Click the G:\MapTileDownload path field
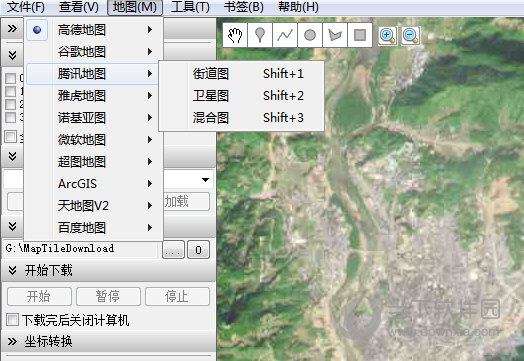Viewport: 524px width, 361px height. 81,249
